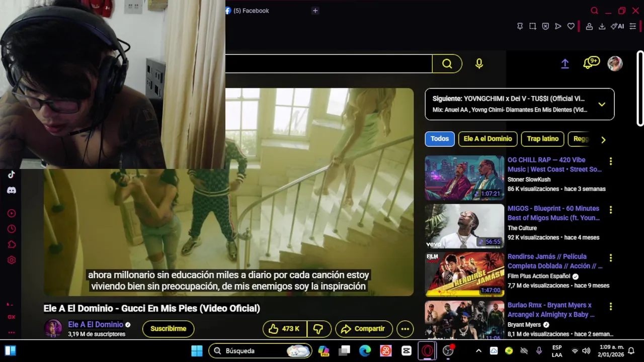The width and height of the screenshot is (644, 362).
Task: Click the Ele A El Dominio channel avatar
Action: [53, 329]
